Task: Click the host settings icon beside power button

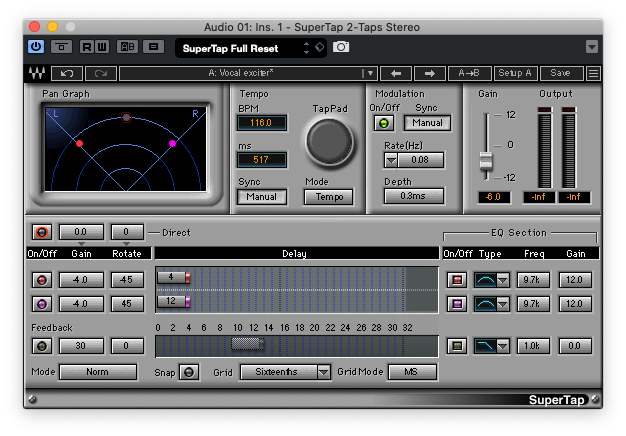Action: click(x=61, y=47)
